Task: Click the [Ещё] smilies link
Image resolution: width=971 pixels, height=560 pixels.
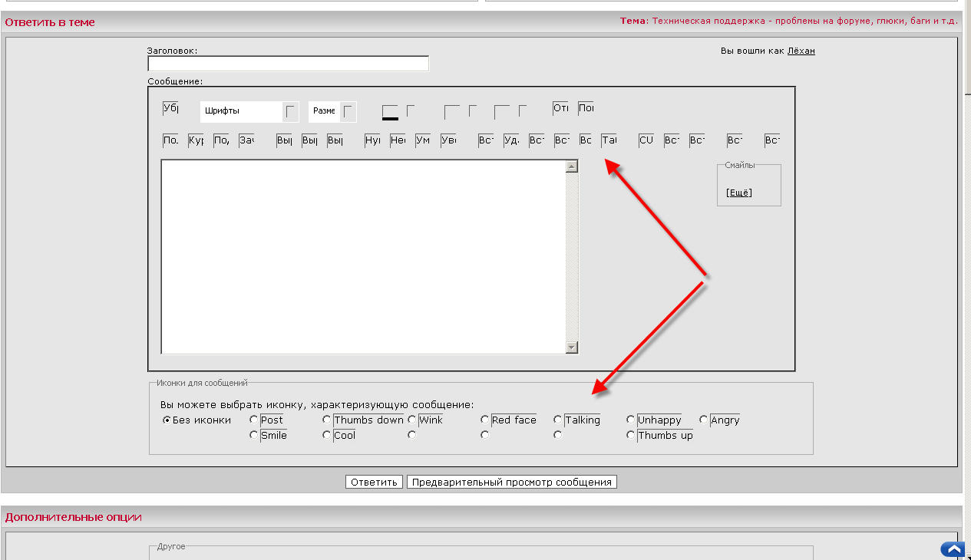Action: [739, 193]
